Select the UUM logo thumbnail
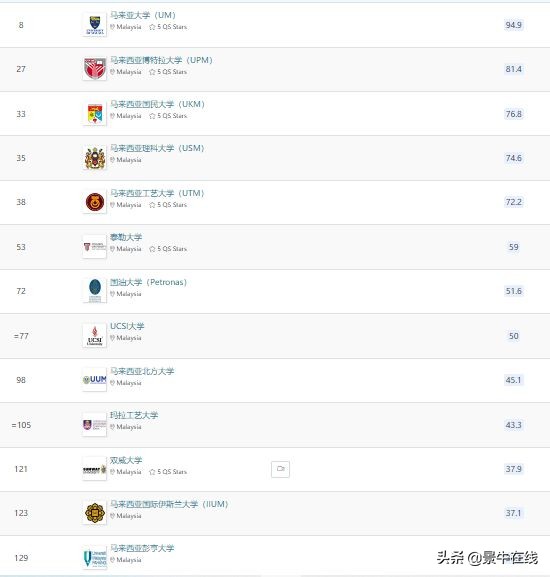The image size is (550, 577). pos(95,379)
